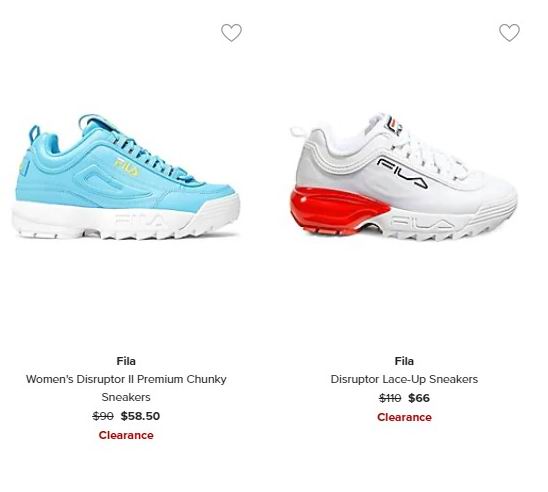
Task: Click the Fila brand name above Women's Disruptor II
Action: tap(126, 361)
